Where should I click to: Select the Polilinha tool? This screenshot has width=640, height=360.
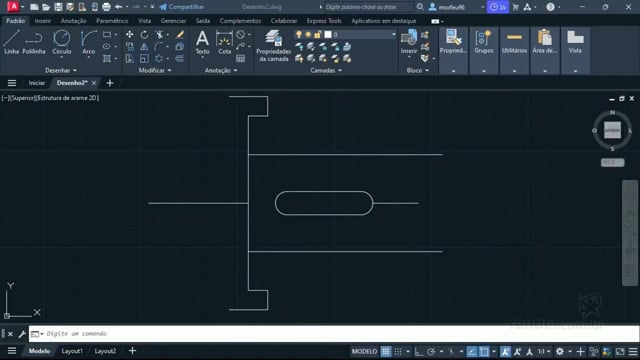click(34, 42)
